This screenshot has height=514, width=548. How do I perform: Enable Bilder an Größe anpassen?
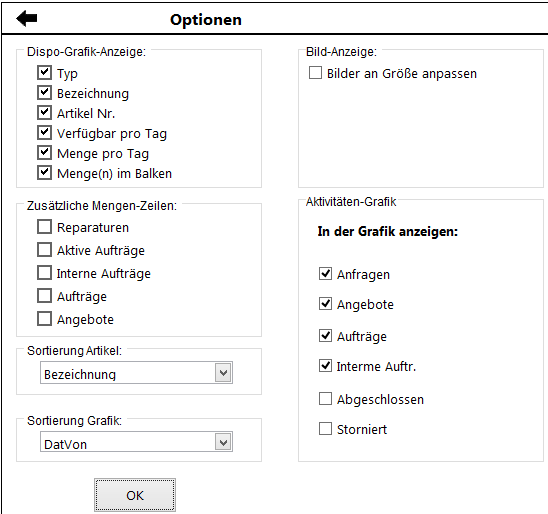pyautogui.click(x=315, y=73)
